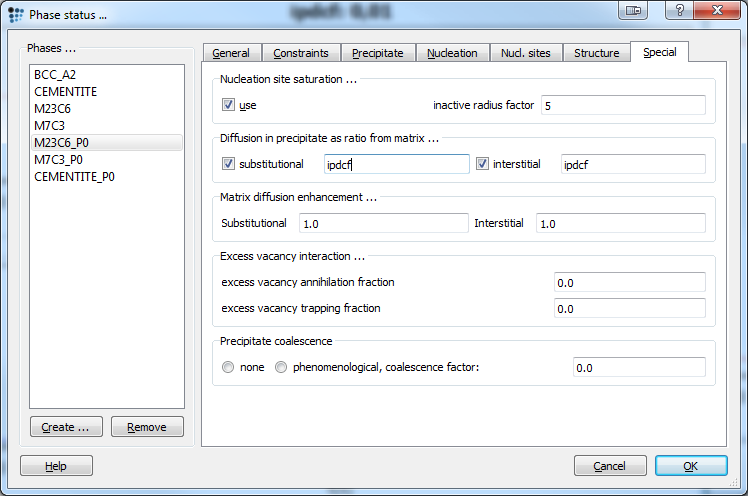
Task: Switch to the General tab
Action: 231,53
